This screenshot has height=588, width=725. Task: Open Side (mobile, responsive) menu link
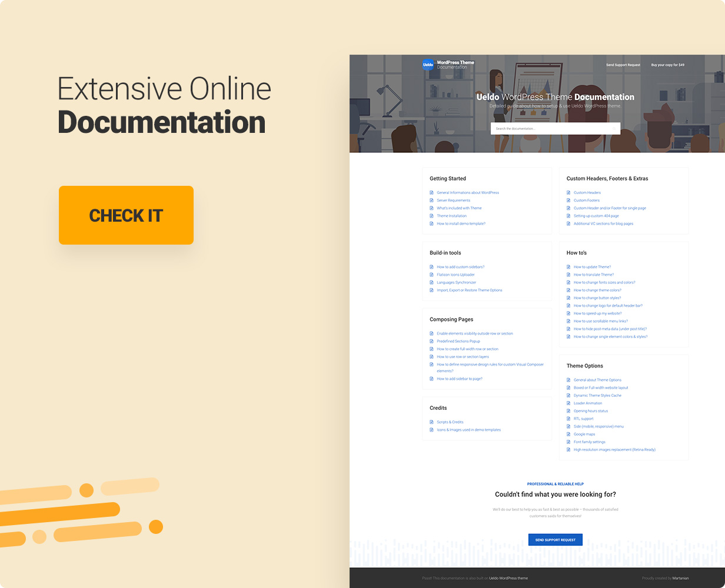[x=598, y=426]
